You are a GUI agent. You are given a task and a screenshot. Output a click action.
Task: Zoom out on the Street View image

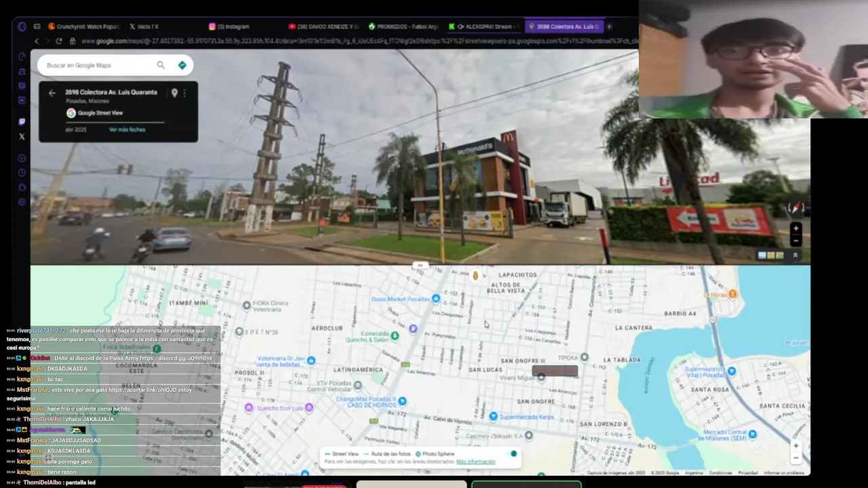pyautogui.click(x=795, y=241)
